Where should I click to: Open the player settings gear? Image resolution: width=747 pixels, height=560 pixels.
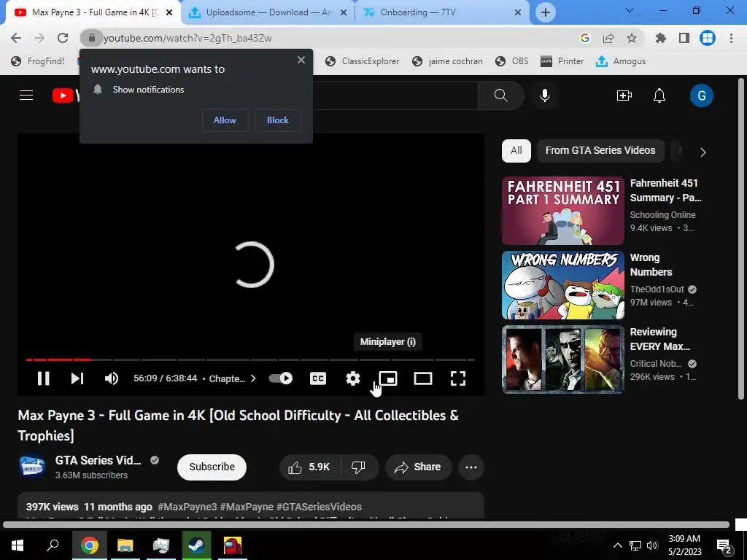click(x=353, y=378)
